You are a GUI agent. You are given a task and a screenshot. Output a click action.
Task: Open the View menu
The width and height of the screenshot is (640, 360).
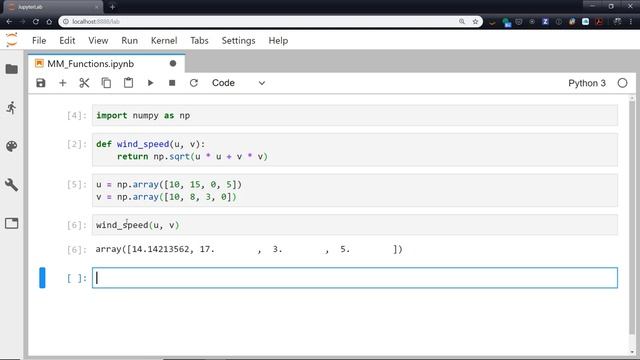pyautogui.click(x=98, y=40)
